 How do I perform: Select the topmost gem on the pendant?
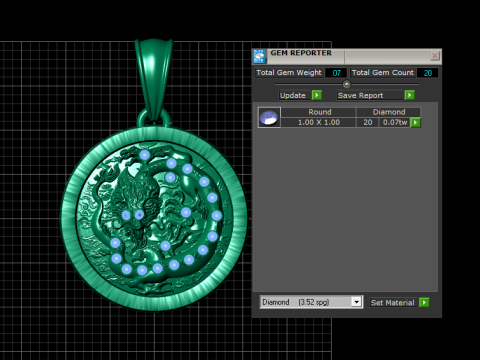pos(144,155)
